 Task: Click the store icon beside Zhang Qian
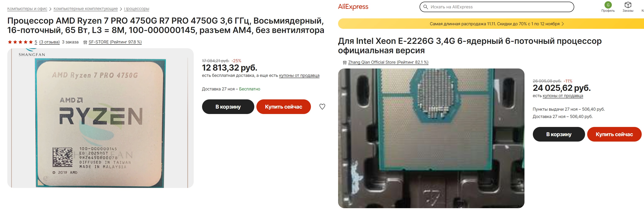tap(345, 62)
